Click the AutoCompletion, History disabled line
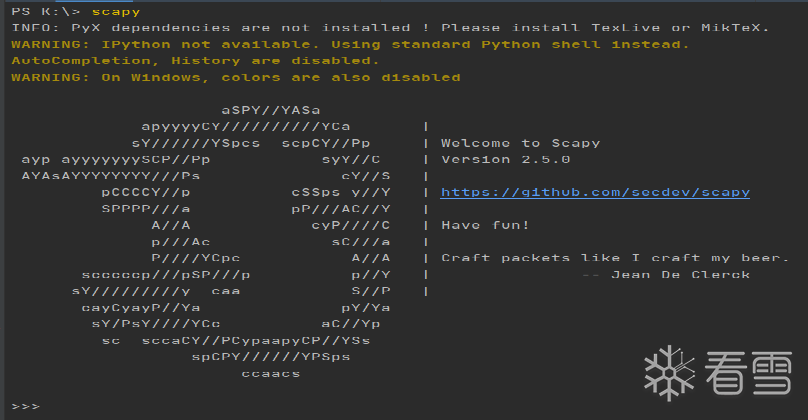The height and width of the screenshot is (420, 808). 195,60
